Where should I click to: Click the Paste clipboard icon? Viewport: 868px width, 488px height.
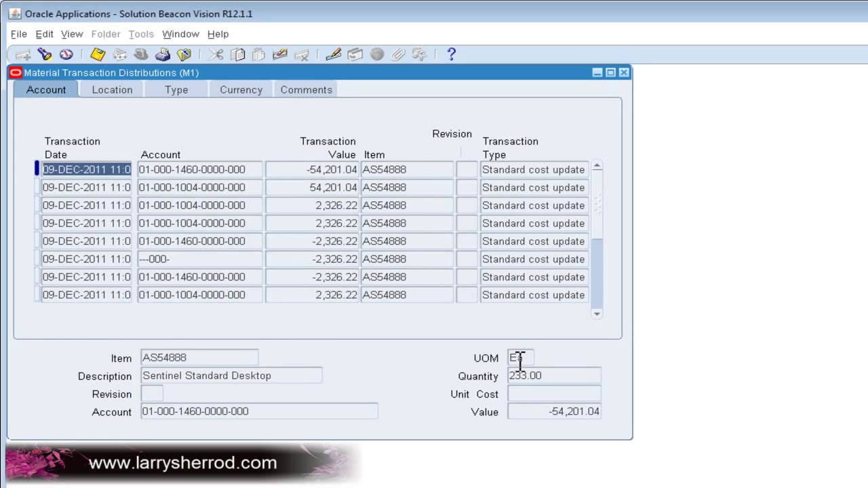pyautogui.click(x=258, y=55)
